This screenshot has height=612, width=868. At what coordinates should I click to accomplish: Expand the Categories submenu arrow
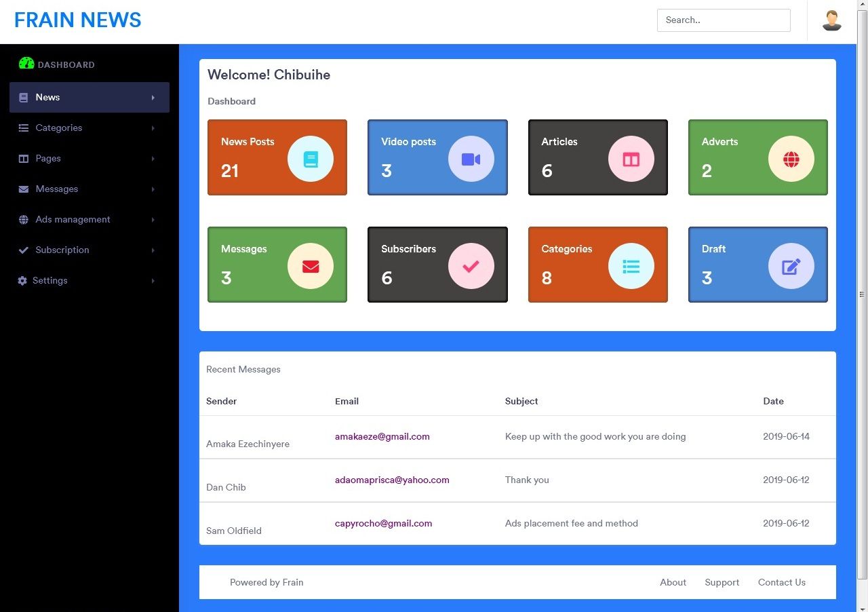pyautogui.click(x=153, y=128)
